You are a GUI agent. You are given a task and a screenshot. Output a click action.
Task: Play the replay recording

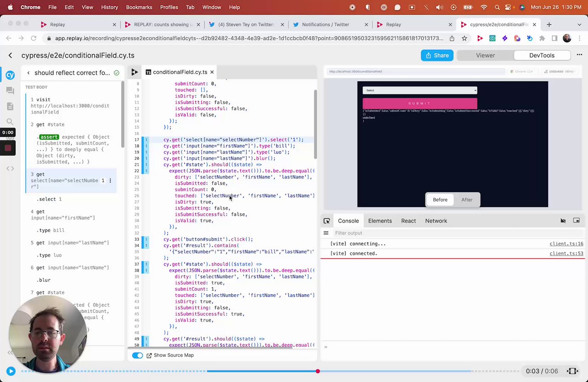tap(11, 371)
